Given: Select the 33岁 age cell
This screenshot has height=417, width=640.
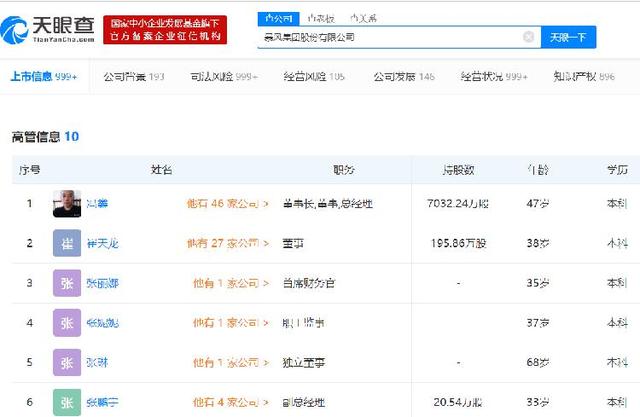Looking at the screenshot, I should (538, 402).
